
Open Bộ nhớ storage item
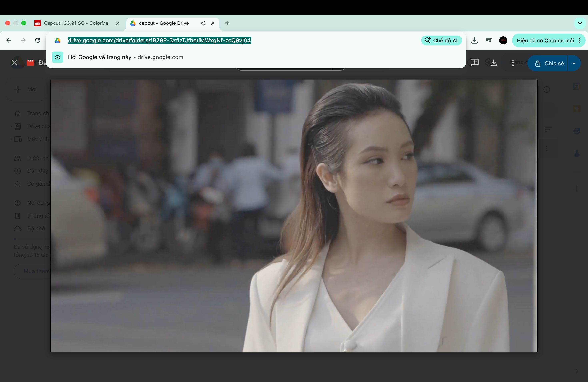[x=30, y=229]
